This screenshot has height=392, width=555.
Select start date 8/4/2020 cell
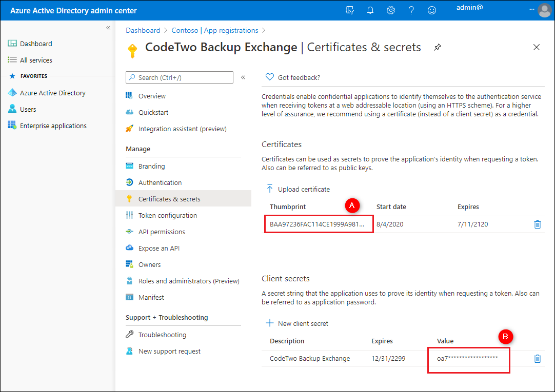point(390,224)
